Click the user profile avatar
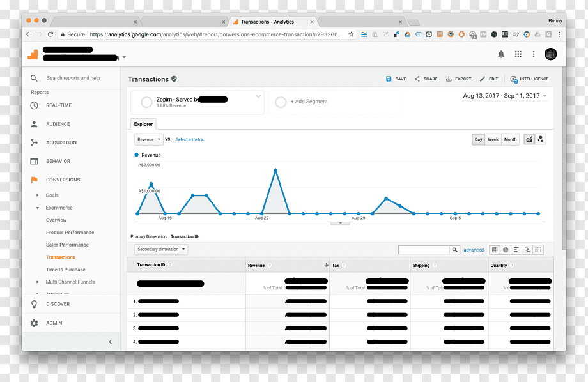The width and height of the screenshot is (588, 382). (x=550, y=54)
